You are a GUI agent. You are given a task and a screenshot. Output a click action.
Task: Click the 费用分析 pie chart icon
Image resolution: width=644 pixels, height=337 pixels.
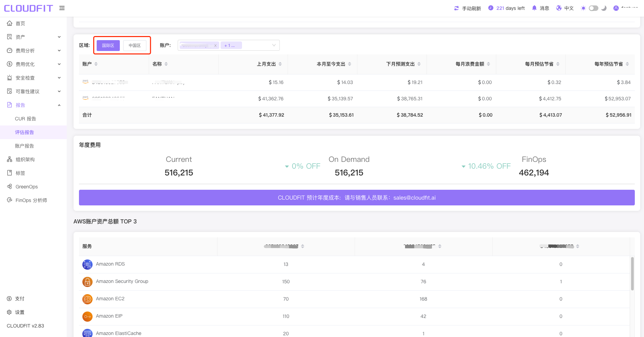[x=10, y=50]
